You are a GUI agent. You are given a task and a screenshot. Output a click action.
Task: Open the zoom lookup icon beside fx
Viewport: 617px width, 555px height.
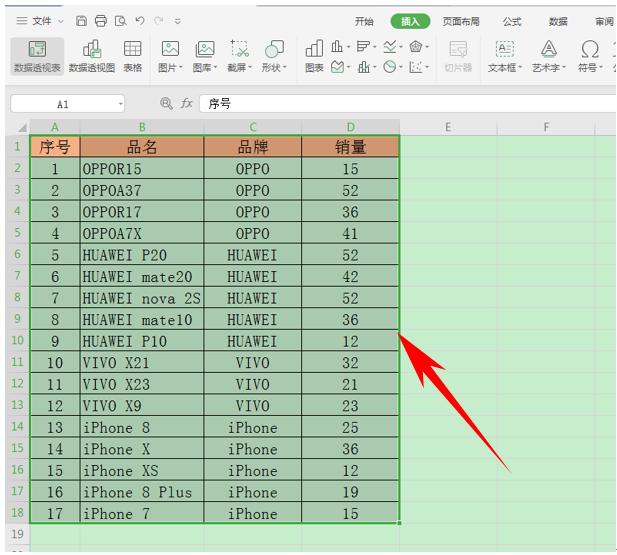(x=166, y=104)
